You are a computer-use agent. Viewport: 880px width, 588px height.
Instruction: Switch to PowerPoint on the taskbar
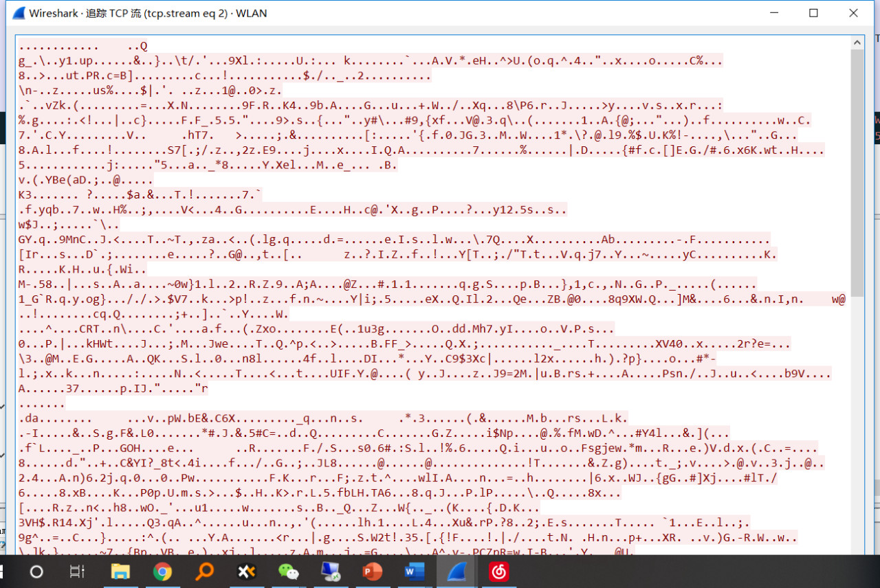click(373, 572)
